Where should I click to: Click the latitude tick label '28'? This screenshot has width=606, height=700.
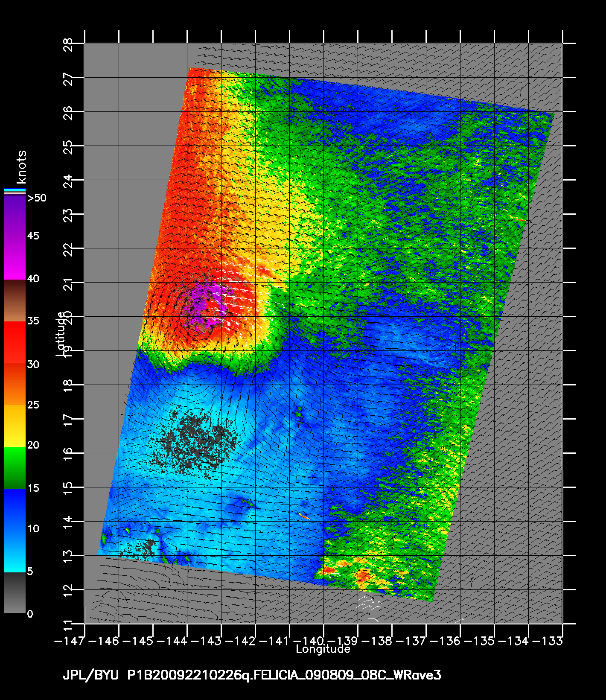[x=68, y=44]
